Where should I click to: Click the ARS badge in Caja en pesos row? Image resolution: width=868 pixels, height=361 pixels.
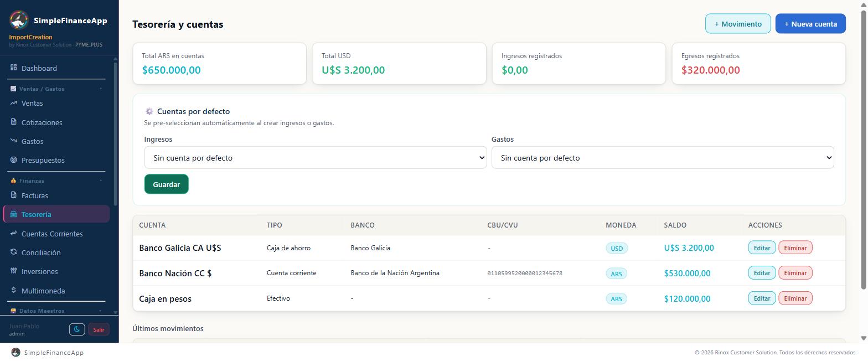coord(617,299)
